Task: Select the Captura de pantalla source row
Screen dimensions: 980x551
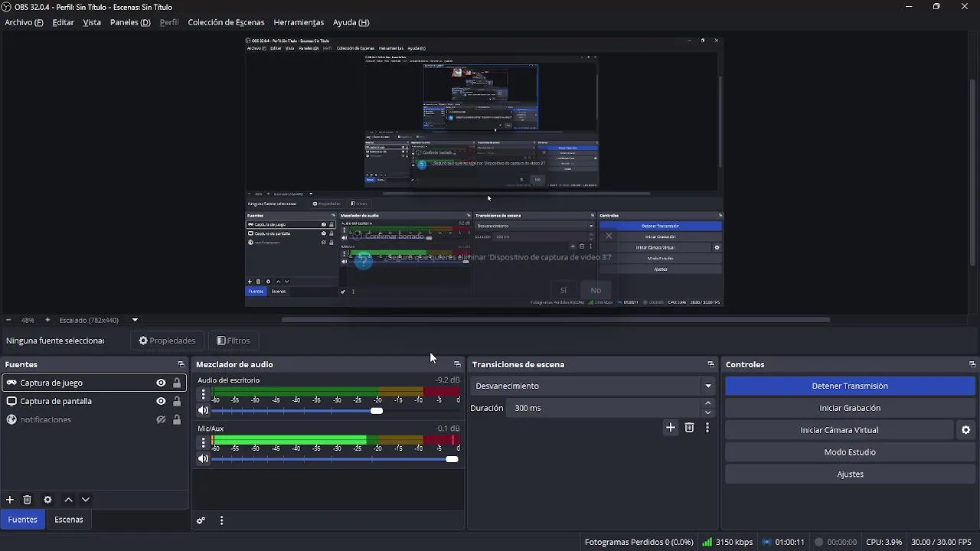Action: coord(94,401)
